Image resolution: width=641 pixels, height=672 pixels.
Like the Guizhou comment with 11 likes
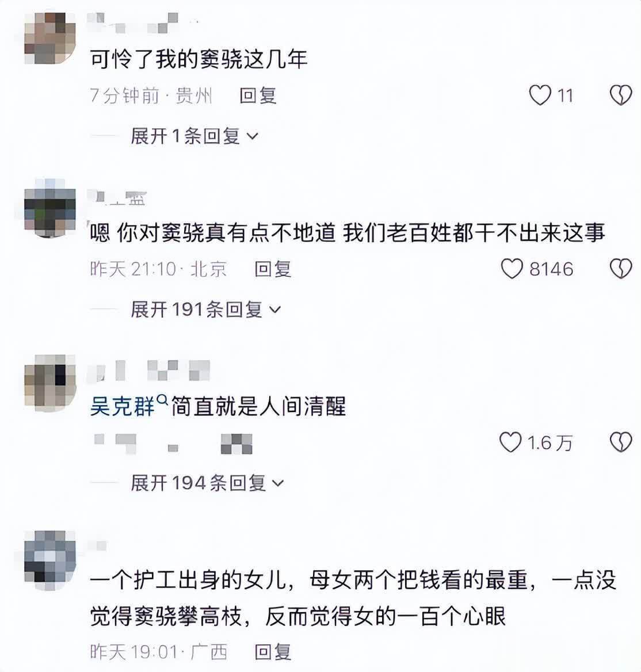coord(540,95)
